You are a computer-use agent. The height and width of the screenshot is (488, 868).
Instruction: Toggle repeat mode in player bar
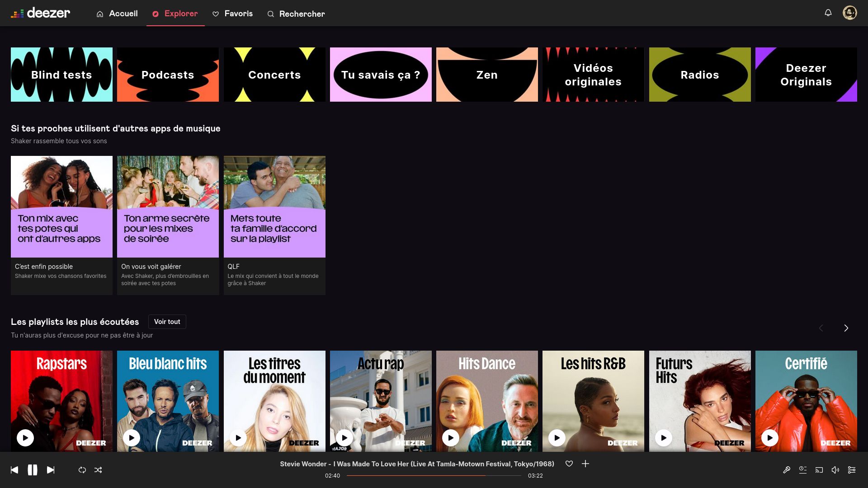(82, 469)
